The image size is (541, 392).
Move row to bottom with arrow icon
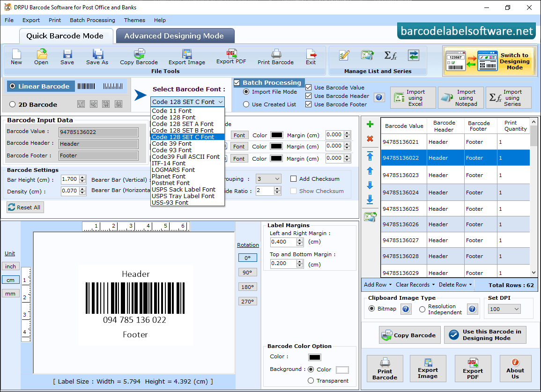point(370,200)
